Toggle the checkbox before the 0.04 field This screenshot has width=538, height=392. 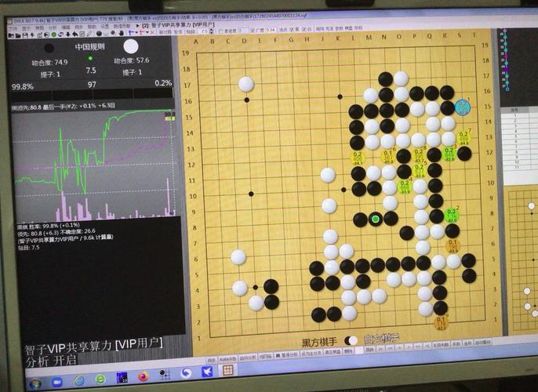pos(253,30)
